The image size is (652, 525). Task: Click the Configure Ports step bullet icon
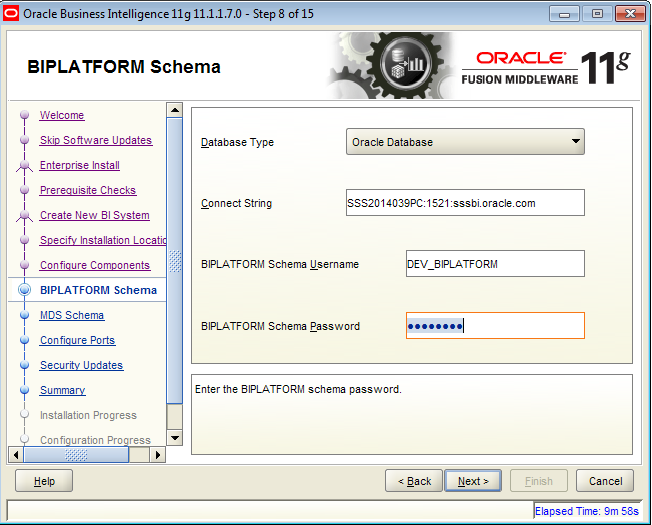pos(25,340)
